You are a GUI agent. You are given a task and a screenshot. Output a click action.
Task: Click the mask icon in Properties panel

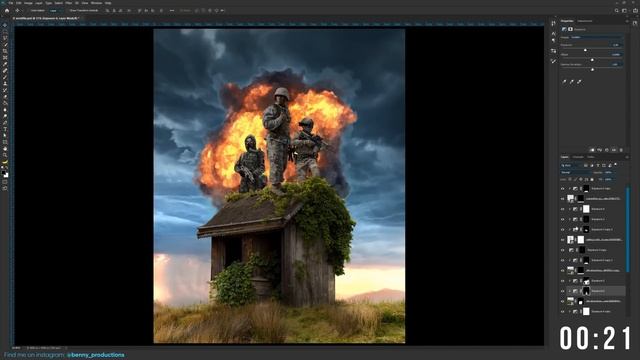(x=570, y=29)
